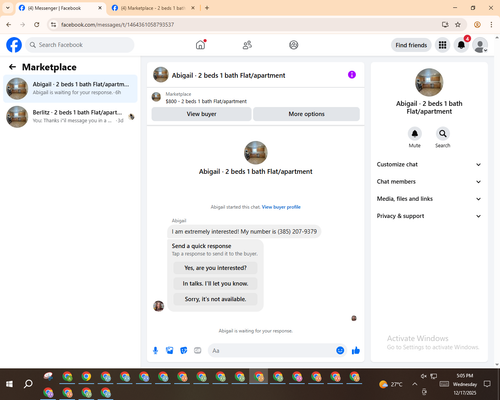
Task: Open the weather widget showing 27°C
Action: 391,384
